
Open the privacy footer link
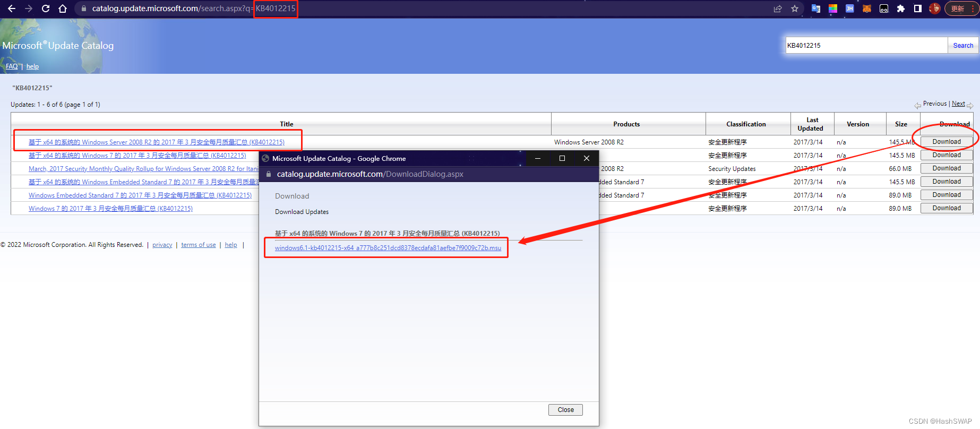coord(162,245)
